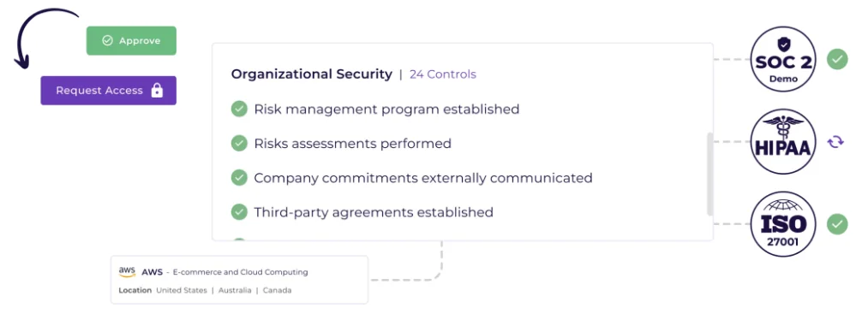The height and width of the screenshot is (314, 868).
Task: Click the green checkmark next to SOC 2
Action: click(837, 59)
